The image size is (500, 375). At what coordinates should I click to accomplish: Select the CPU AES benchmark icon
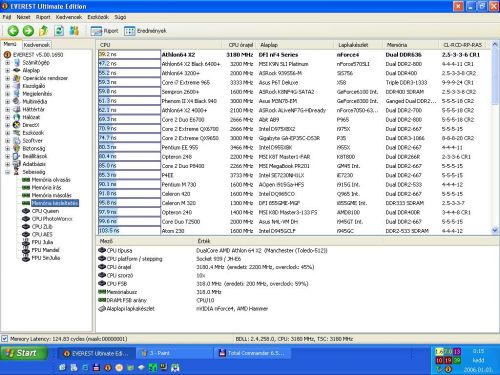[x=26, y=234]
